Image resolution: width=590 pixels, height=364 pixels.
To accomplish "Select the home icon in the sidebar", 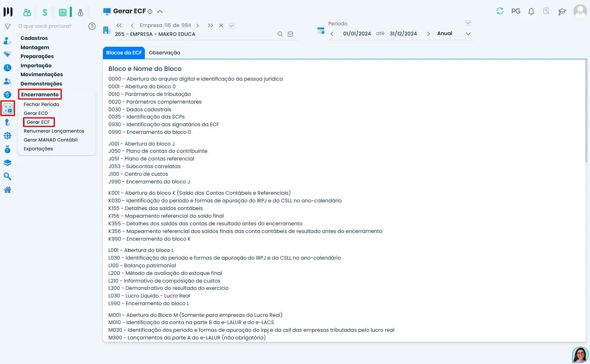I will point(8,189).
